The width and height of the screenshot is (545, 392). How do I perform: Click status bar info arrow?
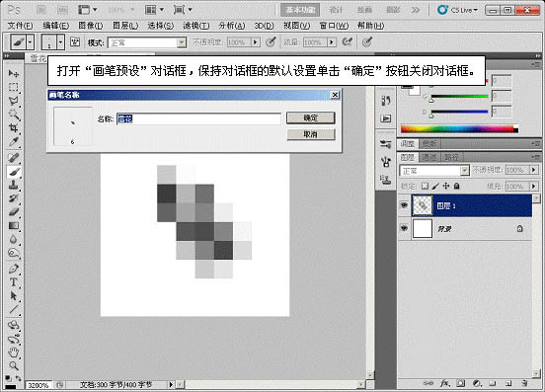point(171,384)
